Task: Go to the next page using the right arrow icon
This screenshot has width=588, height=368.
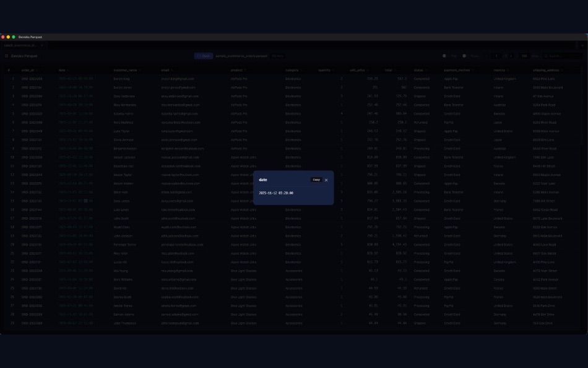Action: 512,56
